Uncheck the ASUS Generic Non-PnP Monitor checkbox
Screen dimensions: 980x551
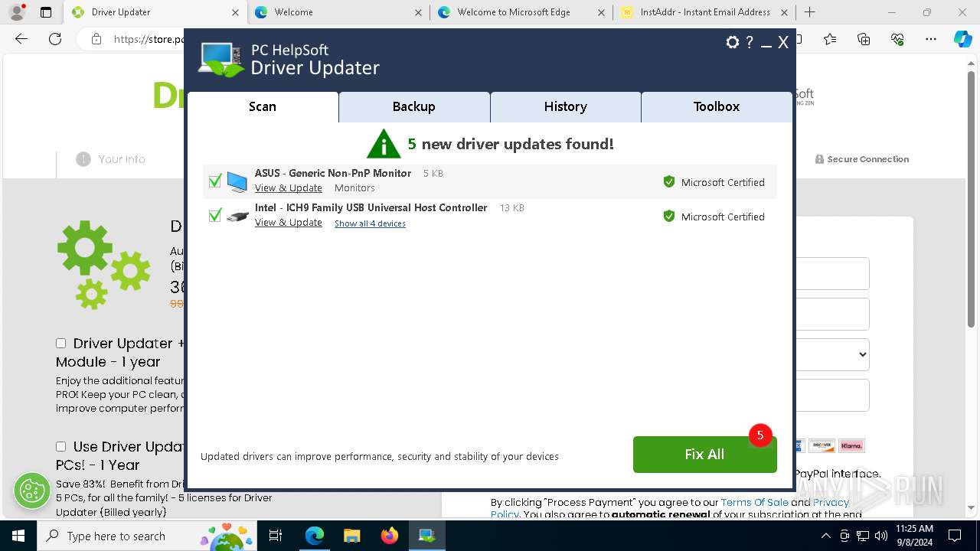coord(215,181)
